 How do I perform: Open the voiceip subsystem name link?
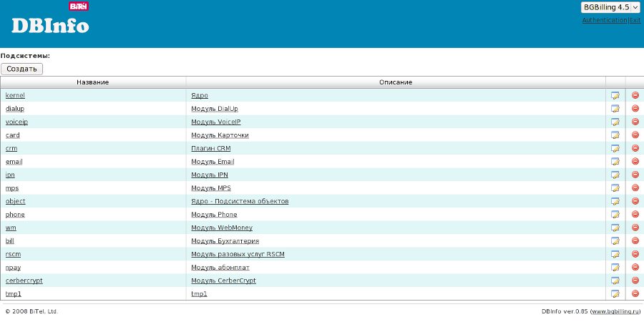17,122
